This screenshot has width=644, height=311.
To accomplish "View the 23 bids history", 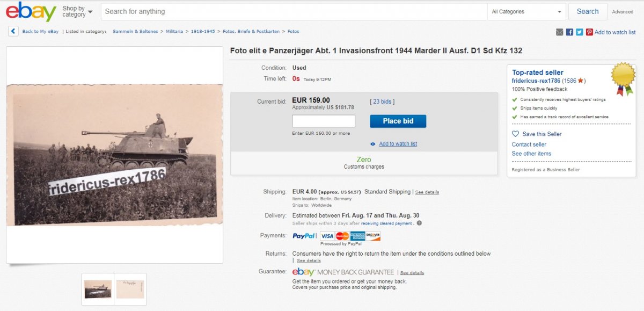I will pyautogui.click(x=383, y=101).
